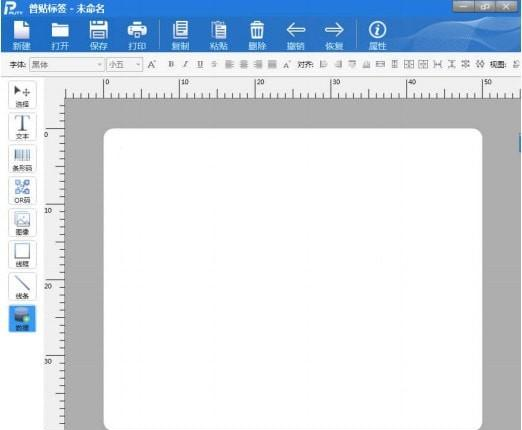Delete selection with trash 删除 icon

tap(257, 35)
